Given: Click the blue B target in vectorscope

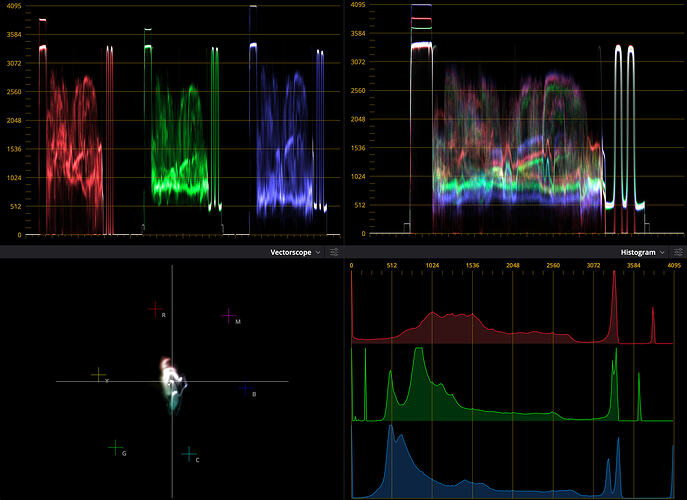Looking at the screenshot, I should [x=245, y=388].
